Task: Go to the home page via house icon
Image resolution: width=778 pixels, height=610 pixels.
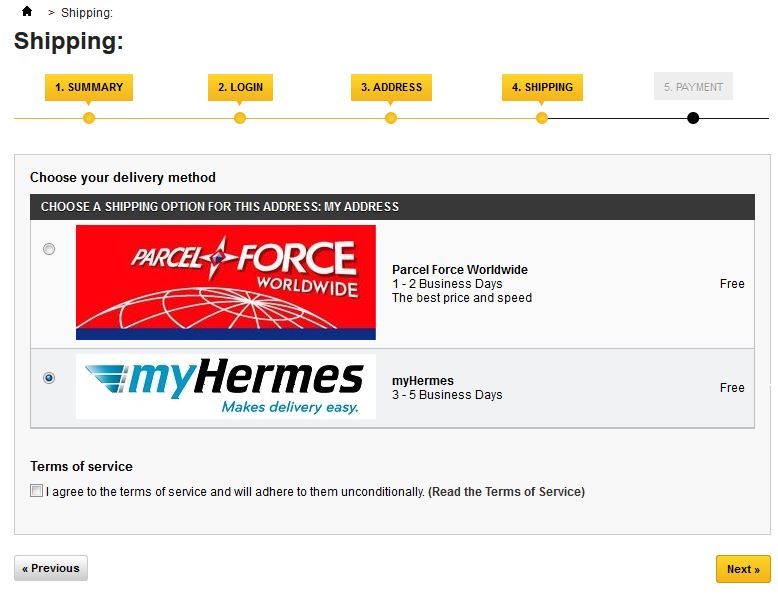Action: [x=27, y=11]
